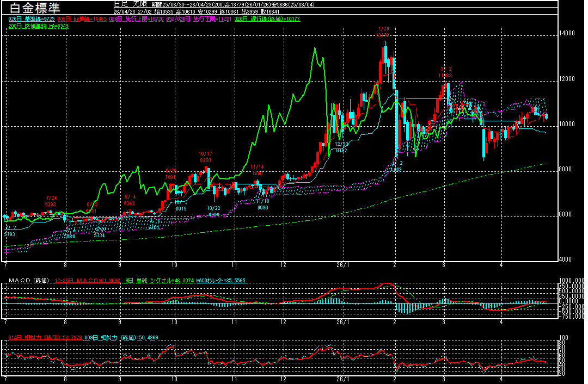Click the 10/17 8250 high price marker
The width and height of the screenshot is (588, 384).
click(205, 157)
